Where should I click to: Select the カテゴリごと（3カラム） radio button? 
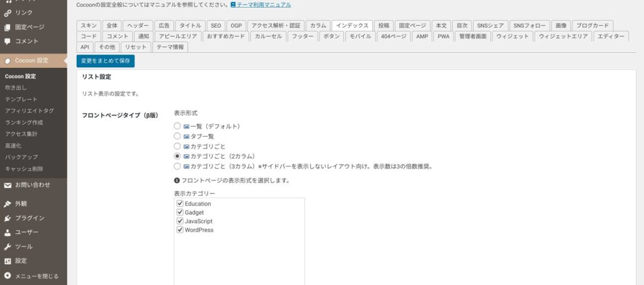[177, 166]
